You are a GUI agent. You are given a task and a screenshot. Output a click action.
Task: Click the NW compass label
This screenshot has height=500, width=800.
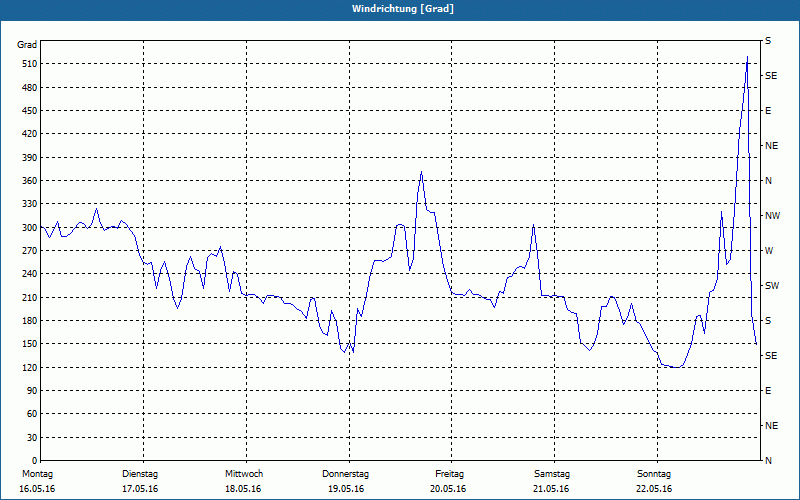pos(772,216)
